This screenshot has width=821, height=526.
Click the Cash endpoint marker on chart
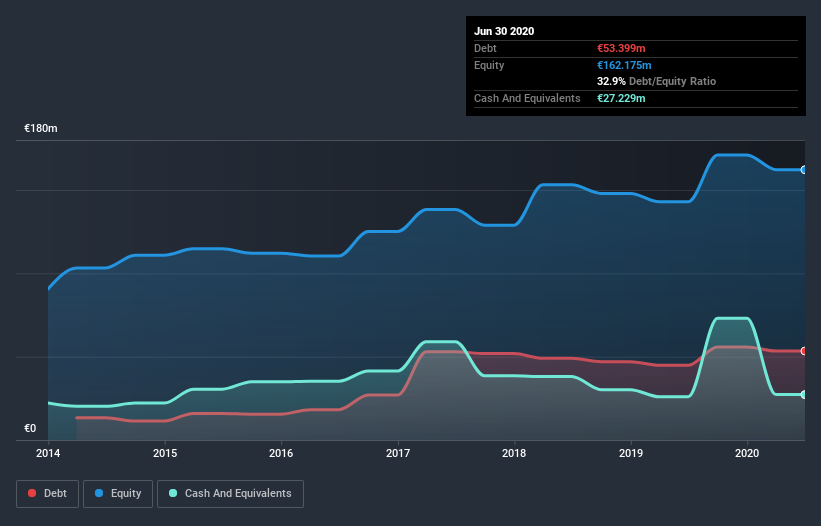pos(804,395)
